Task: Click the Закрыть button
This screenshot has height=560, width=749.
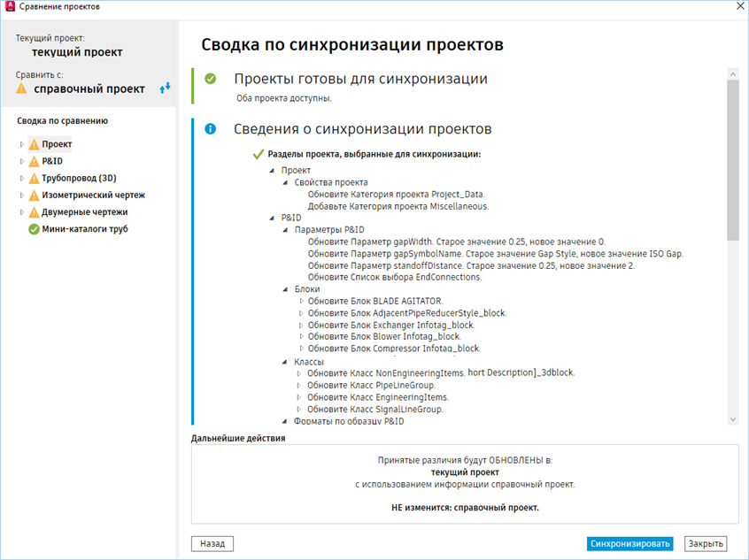Action: pos(706,544)
